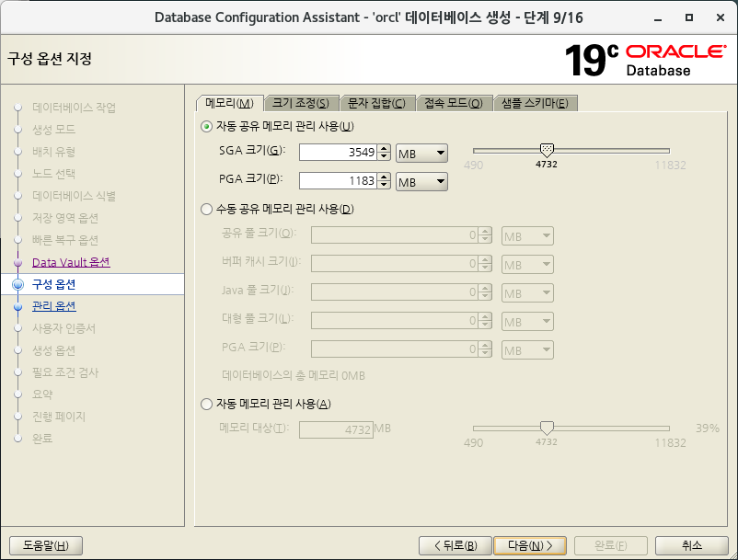Click the 39% memory percentage label
The image size is (738, 560).
(708, 429)
